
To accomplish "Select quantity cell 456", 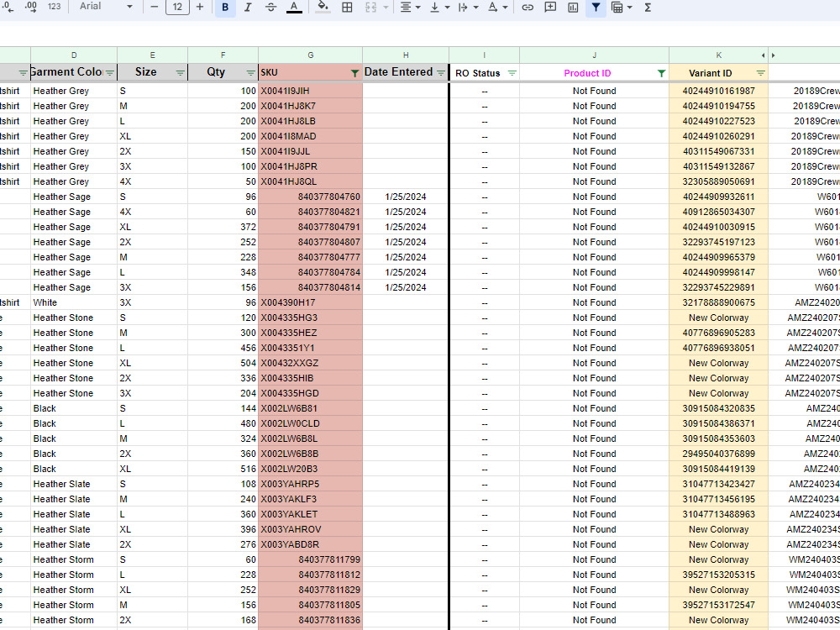I will coord(223,348).
